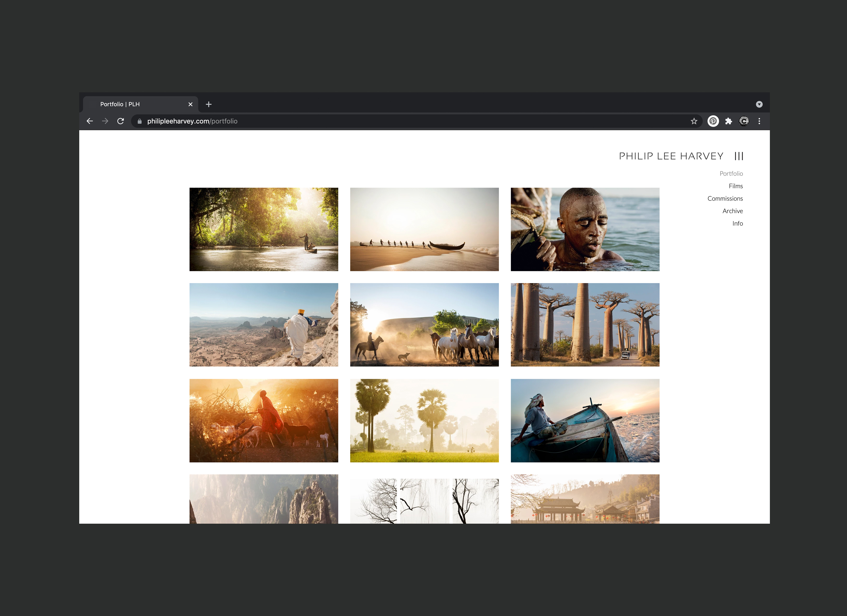Close the Portfolio | PLH tab
Screen dimensions: 847x616
191,104
